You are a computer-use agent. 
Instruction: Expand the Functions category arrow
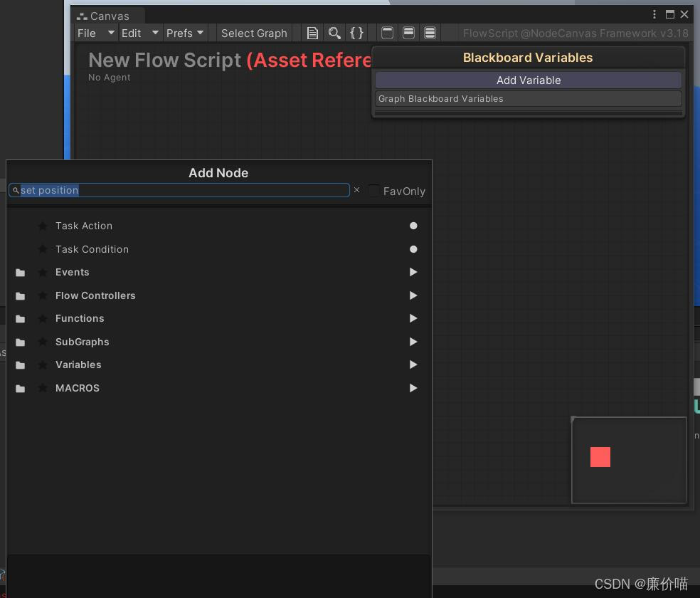click(x=413, y=318)
